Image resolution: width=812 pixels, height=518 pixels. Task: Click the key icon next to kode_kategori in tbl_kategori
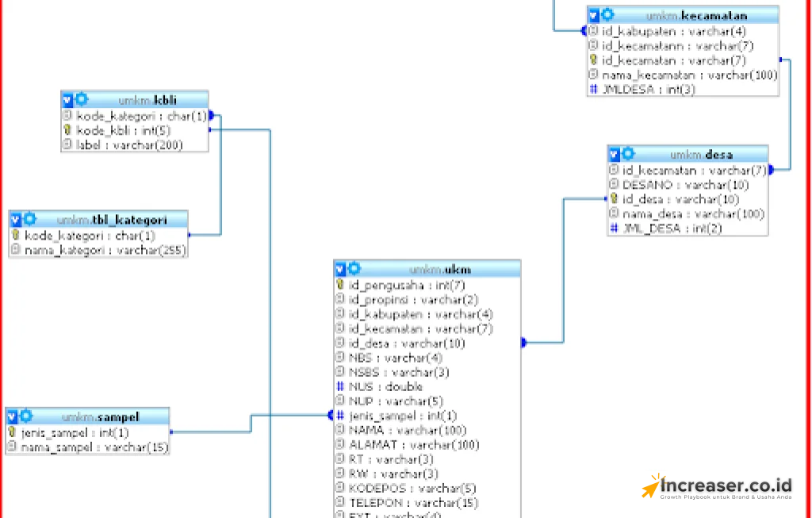pos(17,236)
